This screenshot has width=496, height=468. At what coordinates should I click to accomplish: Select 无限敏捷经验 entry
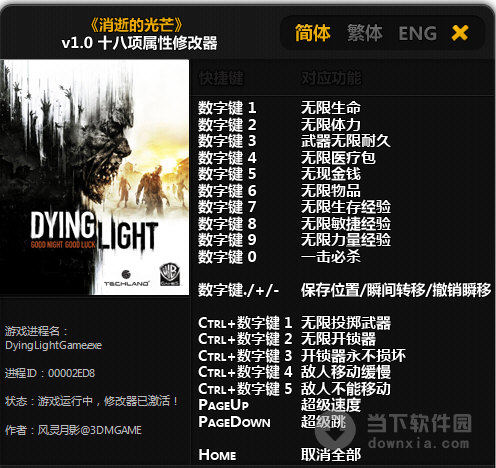tap(346, 224)
